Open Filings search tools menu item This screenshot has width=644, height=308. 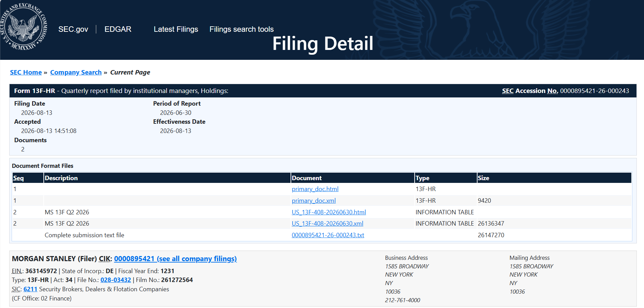(242, 29)
